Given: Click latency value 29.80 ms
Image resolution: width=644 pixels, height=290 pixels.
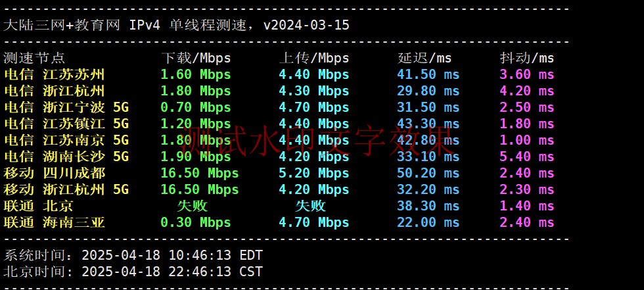Looking at the screenshot, I should click(428, 91).
